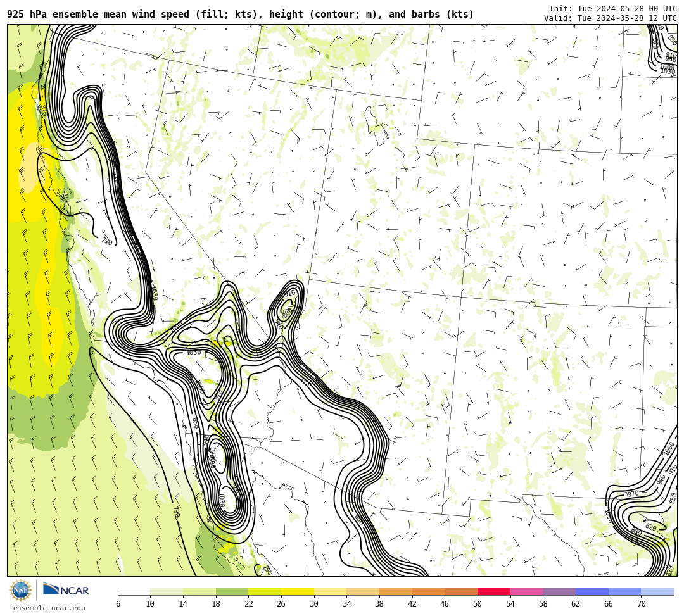Image resolution: width=684 pixels, height=616 pixels.
Task: Click the colorbar tick label 38
Action: pos(379,604)
